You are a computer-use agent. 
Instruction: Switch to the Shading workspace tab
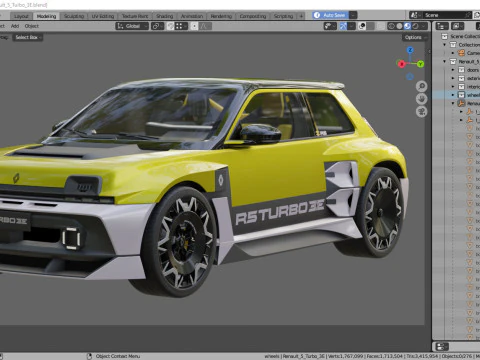click(165, 16)
